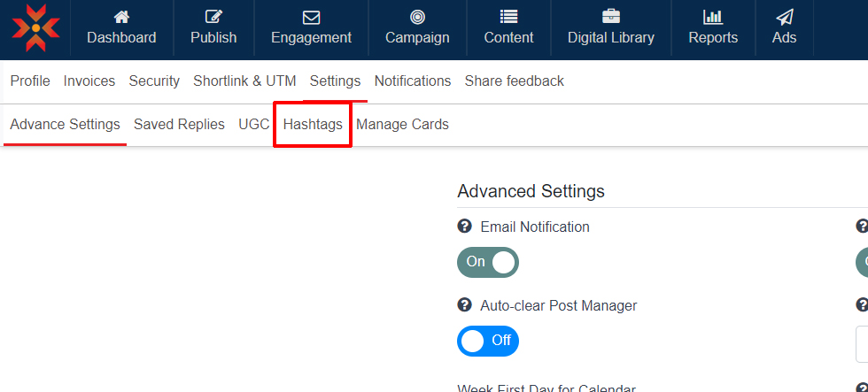
Task: Click the Share feedback link
Action: coord(514,81)
